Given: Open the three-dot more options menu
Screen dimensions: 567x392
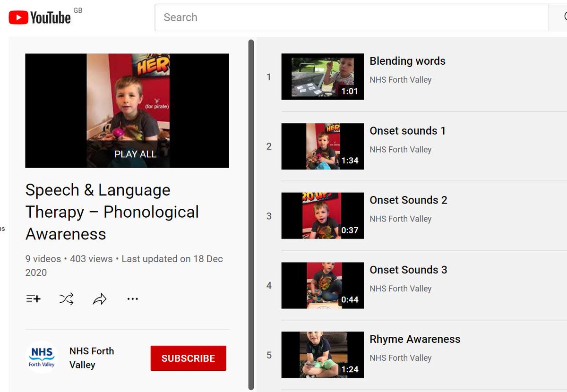Looking at the screenshot, I should click(x=133, y=299).
